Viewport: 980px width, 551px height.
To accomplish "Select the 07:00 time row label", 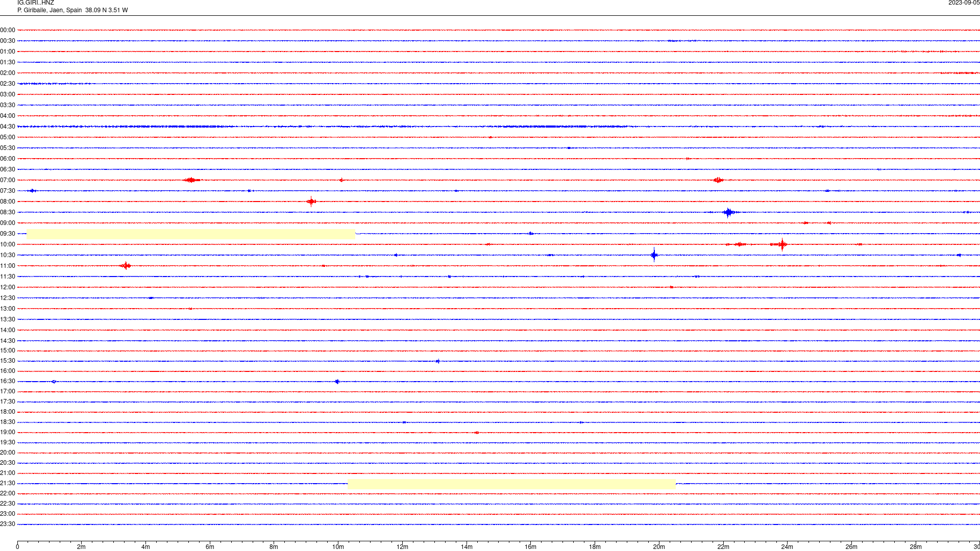I will click(x=8, y=180).
